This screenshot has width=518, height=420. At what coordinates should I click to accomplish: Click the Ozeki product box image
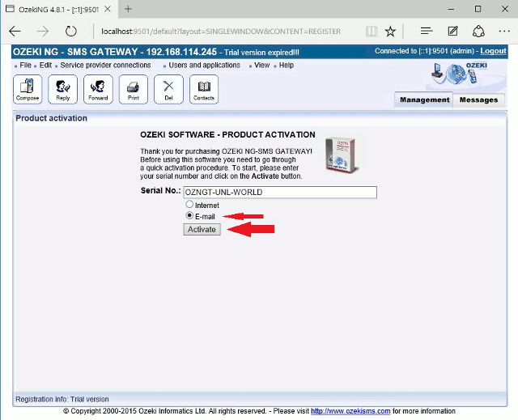pos(341,155)
